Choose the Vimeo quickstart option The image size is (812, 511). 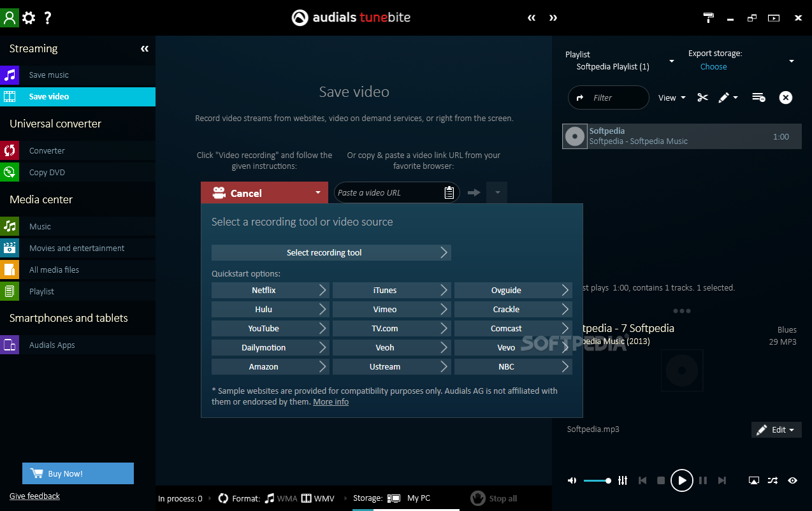click(391, 309)
